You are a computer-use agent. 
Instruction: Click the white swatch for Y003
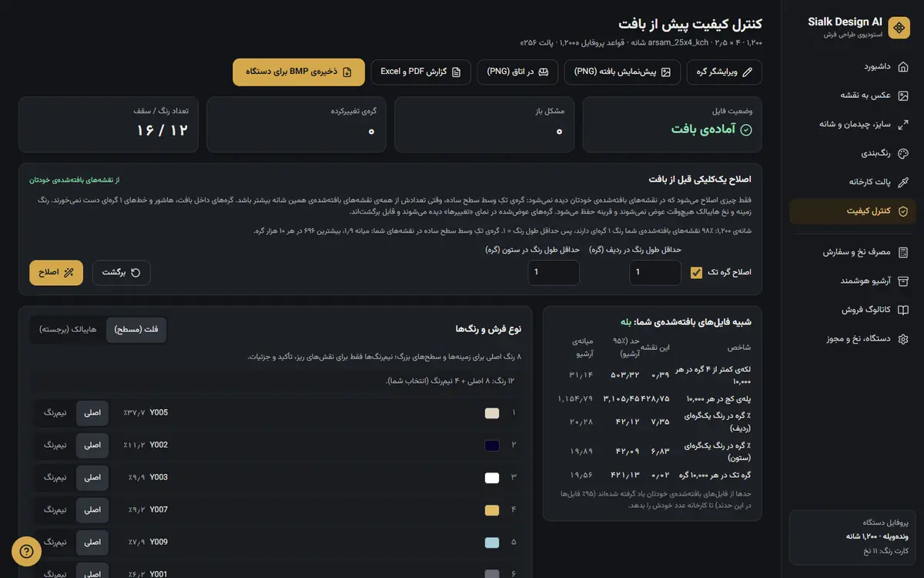click(x=491, y=478)
